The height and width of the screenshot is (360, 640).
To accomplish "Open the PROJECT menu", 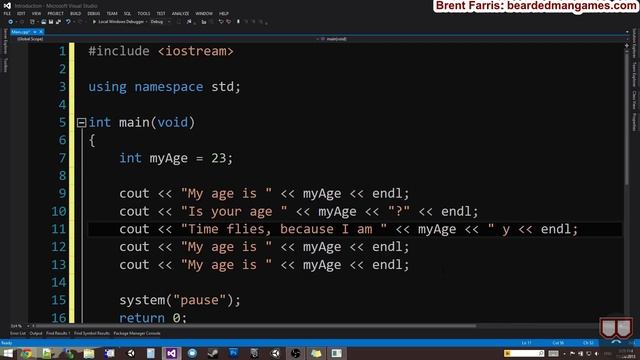I will [56, 13].
